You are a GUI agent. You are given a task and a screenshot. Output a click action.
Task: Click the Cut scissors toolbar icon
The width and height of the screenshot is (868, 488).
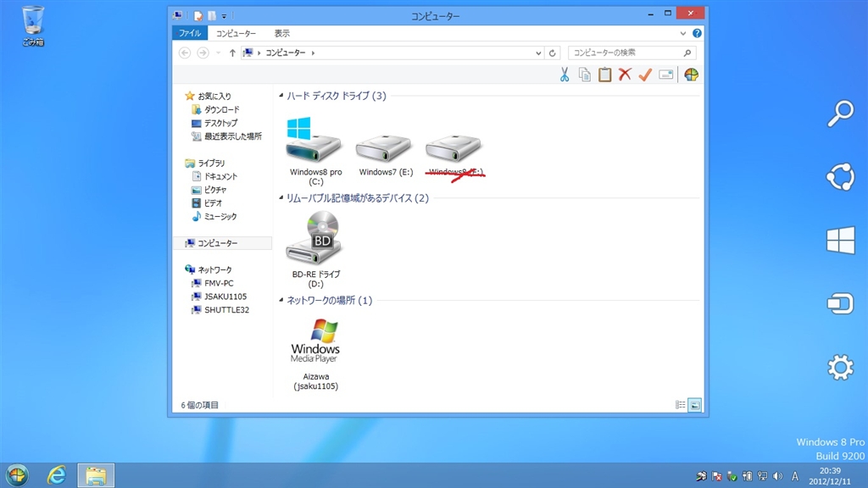tap(564, 75)
